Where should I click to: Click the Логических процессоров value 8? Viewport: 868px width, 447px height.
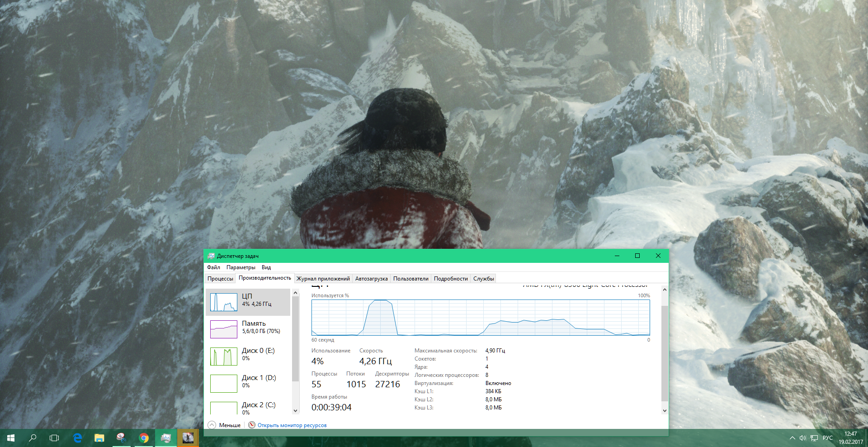click(487, 375)
